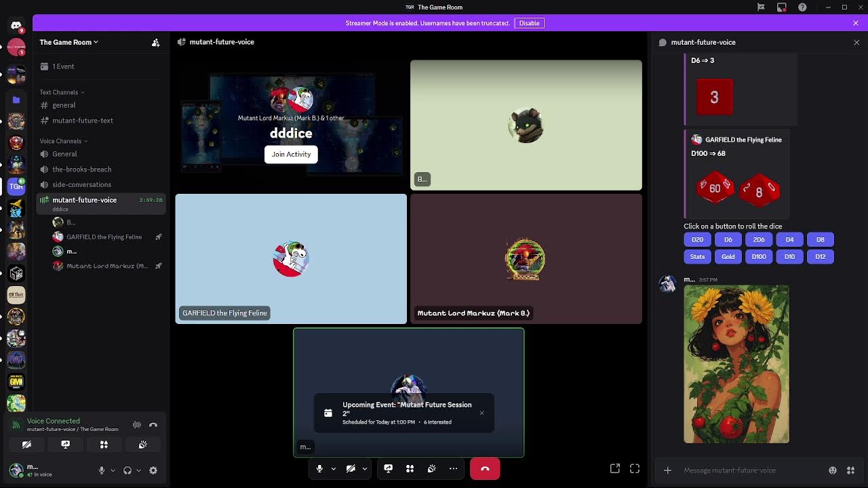Open output device options arrow beside headphones
The image size is (868, 488).
(138, 470)
